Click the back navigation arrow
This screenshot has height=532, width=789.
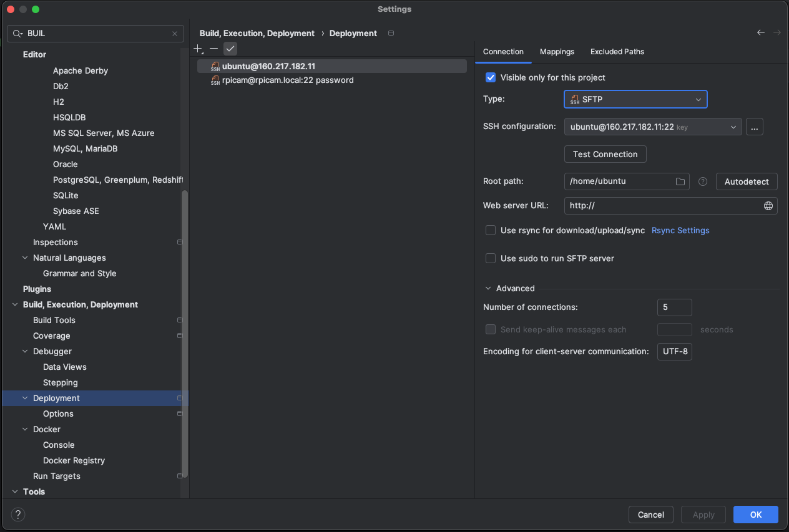(x=760, y=33)
